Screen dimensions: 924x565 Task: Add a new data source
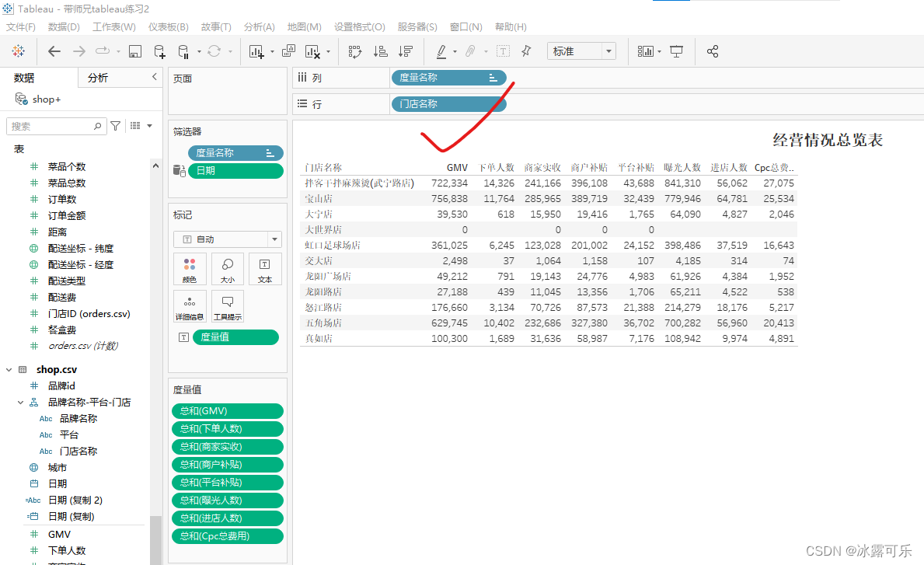tap(159, 52)
